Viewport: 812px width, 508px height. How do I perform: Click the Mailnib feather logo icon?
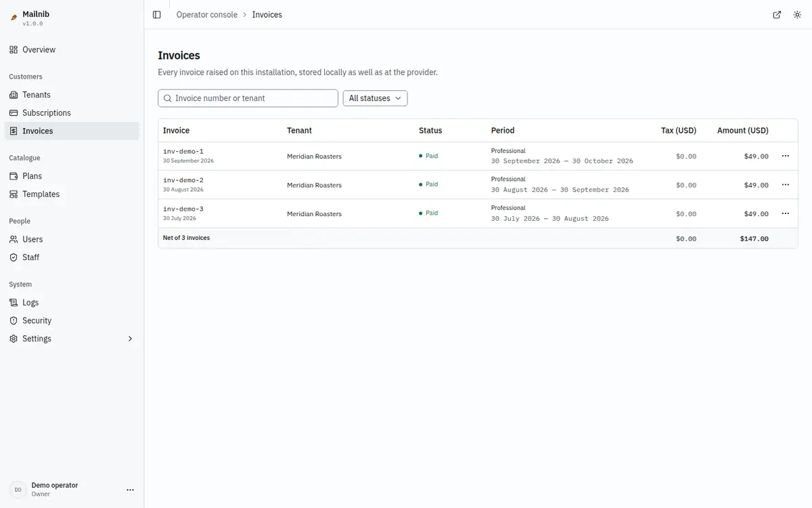click(14, 18)
